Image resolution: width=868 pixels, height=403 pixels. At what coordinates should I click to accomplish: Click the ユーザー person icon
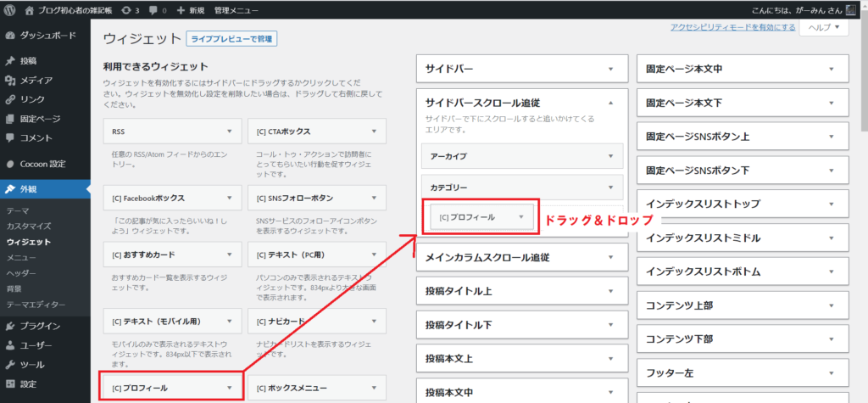point(10,346)
